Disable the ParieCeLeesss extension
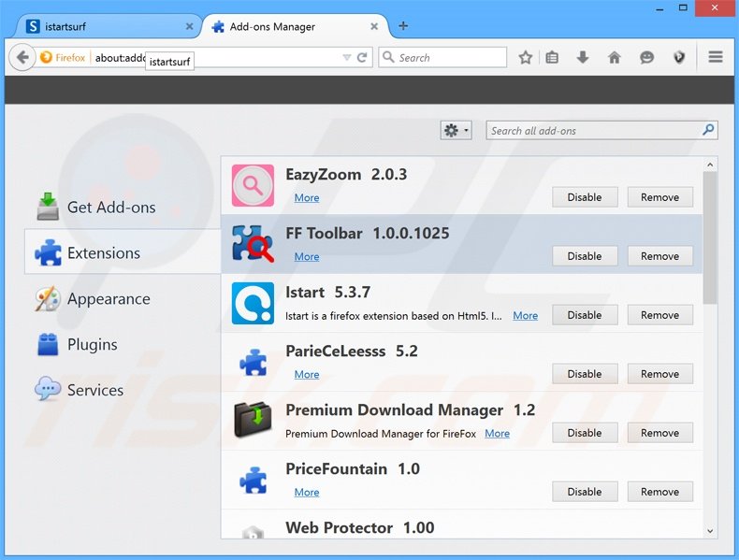739x560 pixels. tap(585, 374)
